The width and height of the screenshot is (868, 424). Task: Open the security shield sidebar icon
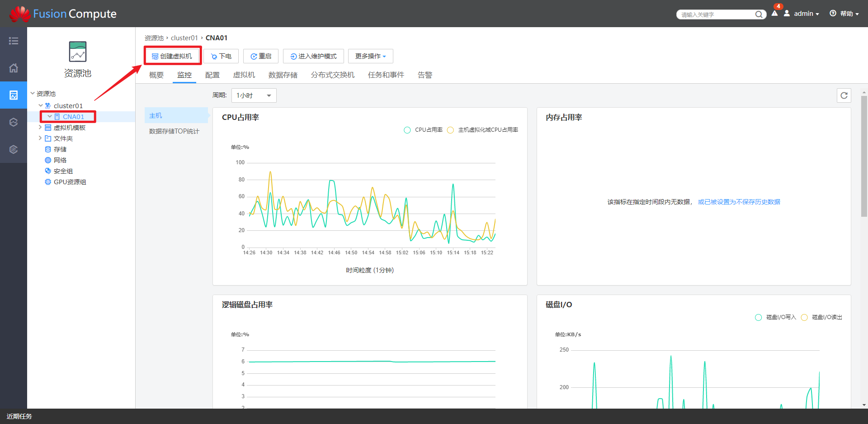point(14,149)
